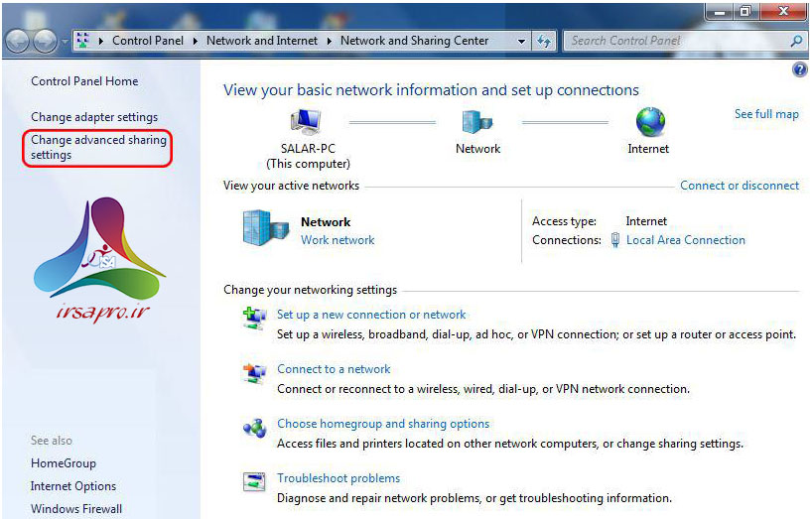Click the Local Area Connection plug icon
Screen dimensions: 812x519
point(615,240)
